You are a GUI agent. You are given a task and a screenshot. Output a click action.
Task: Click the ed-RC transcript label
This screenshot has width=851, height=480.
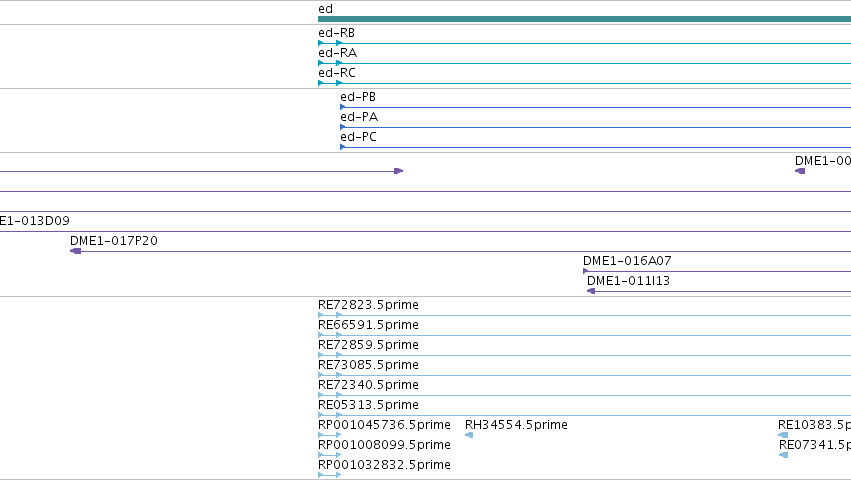(337, 73)
